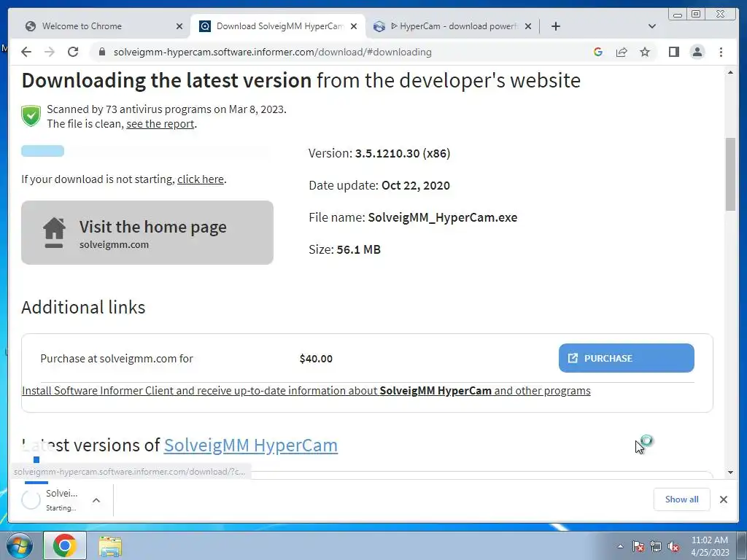Open the taskbar clock showing 11:02 AM
Screen dimensions: 747x560
pyautogui.click(x=710, y=546)
